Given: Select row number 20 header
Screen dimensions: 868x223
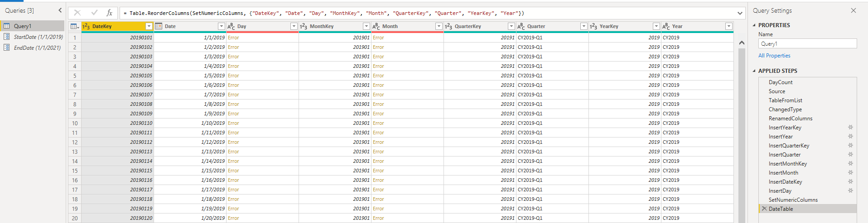Looking at the screenshot, I should click(x=75, y=218).
